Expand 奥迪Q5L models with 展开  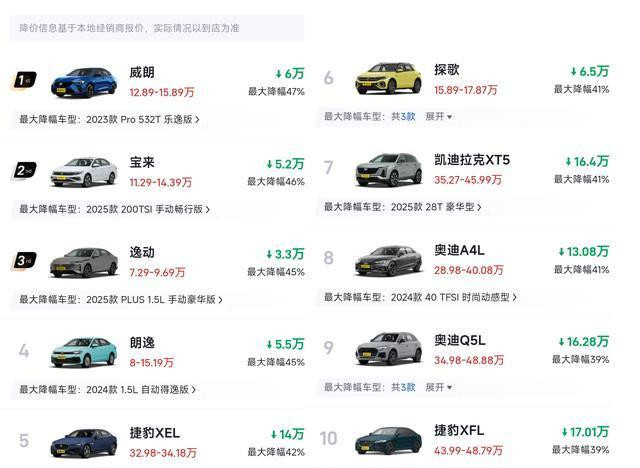(x=438, y=387)
